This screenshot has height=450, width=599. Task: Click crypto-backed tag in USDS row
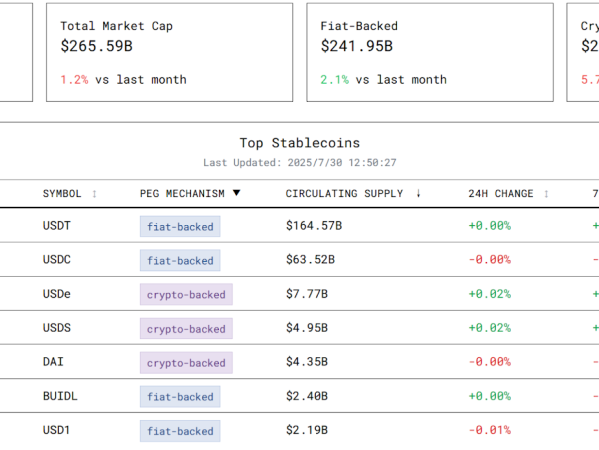tap(186, 329)
